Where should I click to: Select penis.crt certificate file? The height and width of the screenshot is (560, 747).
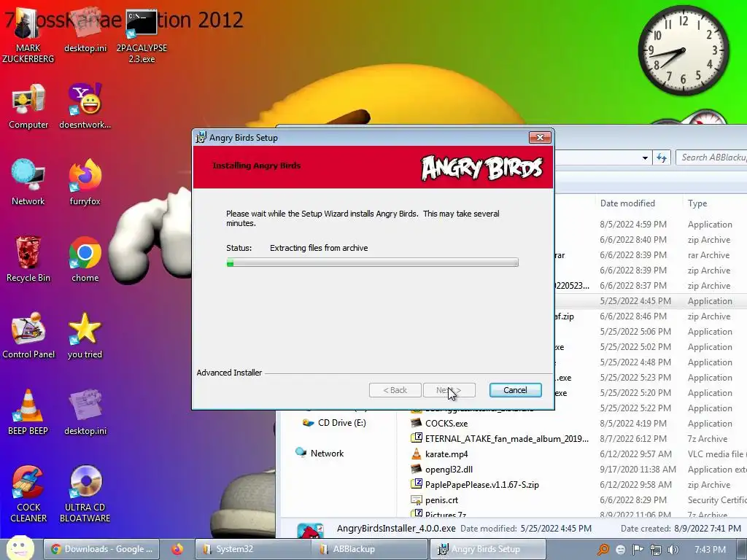(435, 500)
